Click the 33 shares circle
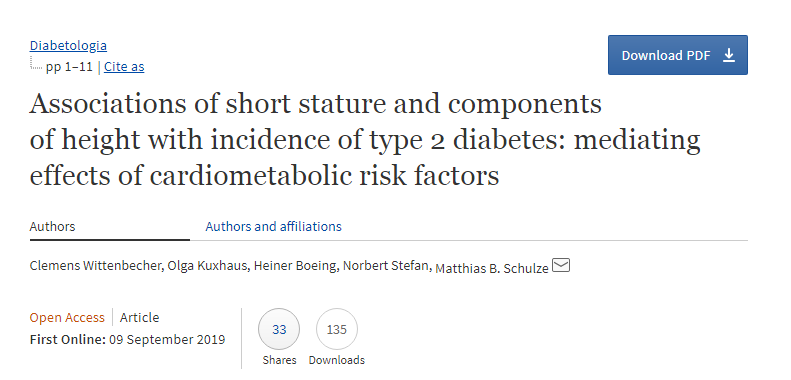791x380 pixels. (x=279, y=330)
